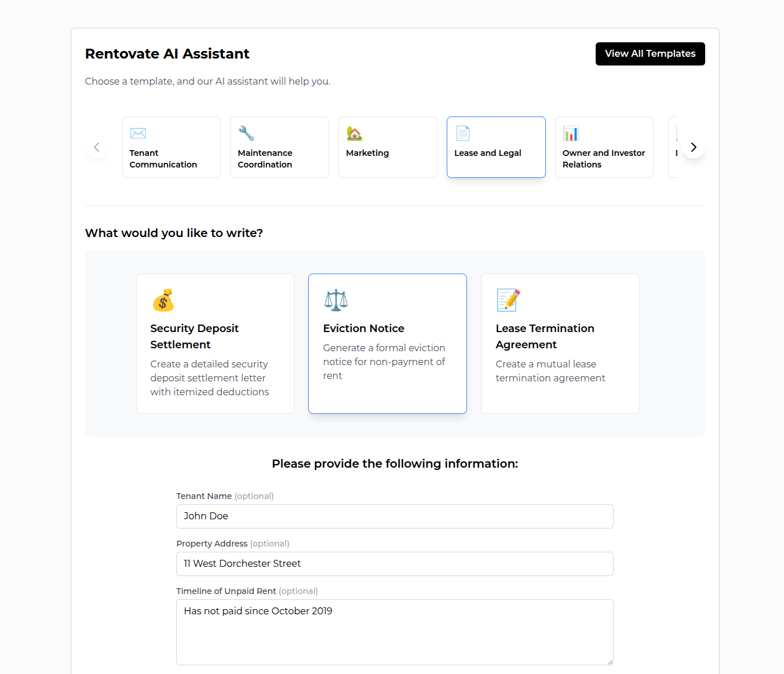Click the wrench icon on Maintenance Coordination
Image resolution: width=784 pixels, height=674 pixels.
click(246, 133)
